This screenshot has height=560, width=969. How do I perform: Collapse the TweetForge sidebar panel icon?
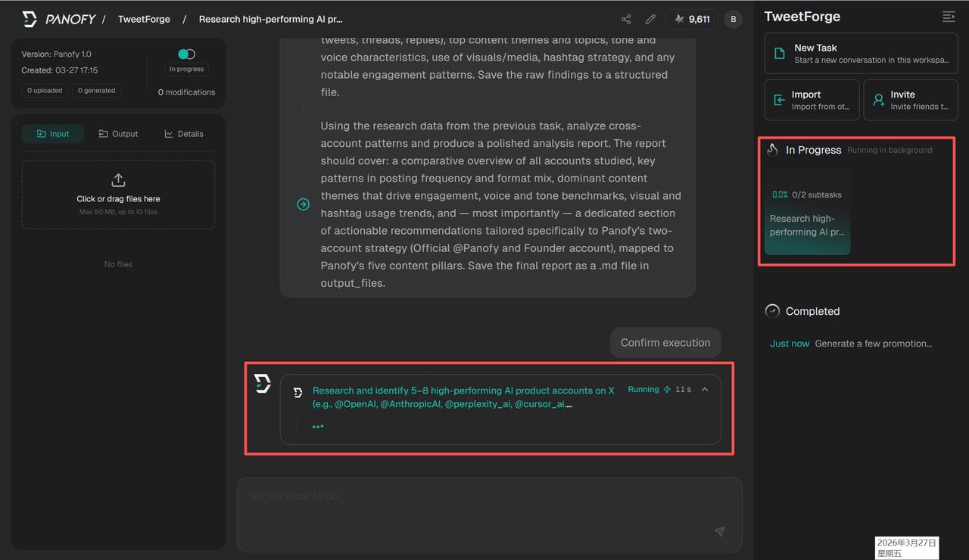(x=948, y=17)
